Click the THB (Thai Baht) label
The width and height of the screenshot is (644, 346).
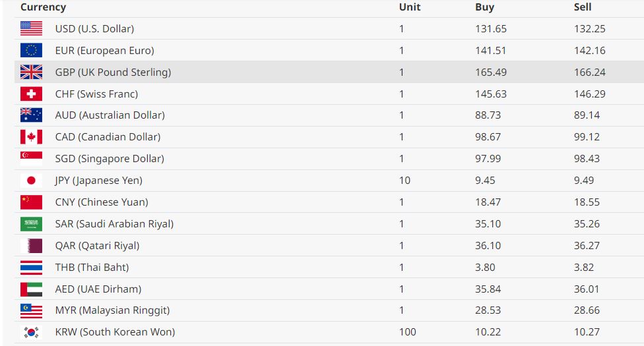(x=92, y=268)
